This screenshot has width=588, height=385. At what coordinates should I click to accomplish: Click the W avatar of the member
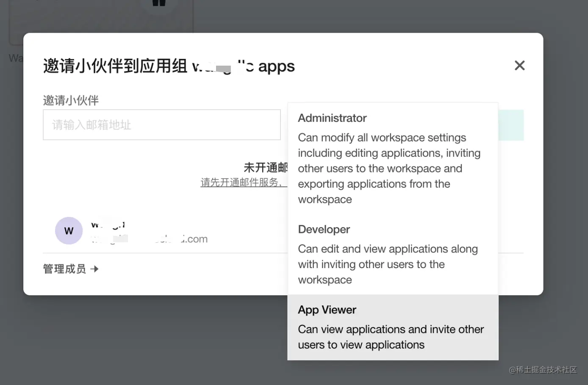click(x=69, y=230)
